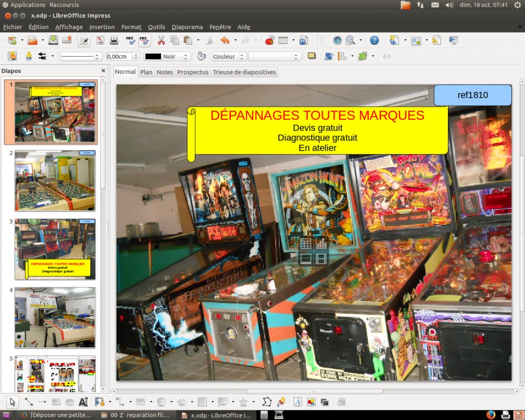Insert a chart
525x420 pixels.
point(269,40)
